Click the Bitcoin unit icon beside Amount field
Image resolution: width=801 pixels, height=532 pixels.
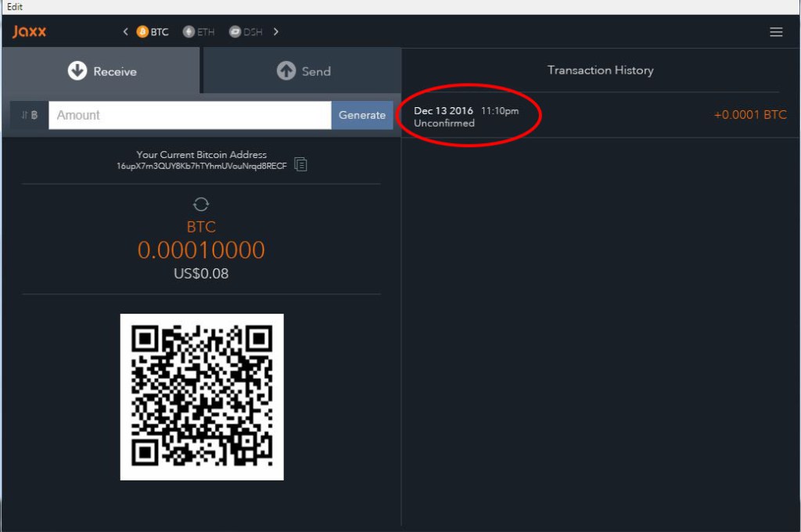[x=30, y=115]
